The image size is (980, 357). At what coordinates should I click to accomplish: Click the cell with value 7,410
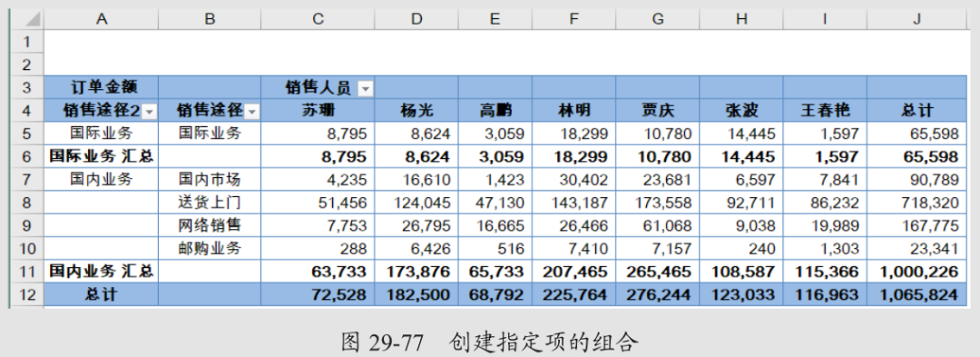(x=573, y=248)
